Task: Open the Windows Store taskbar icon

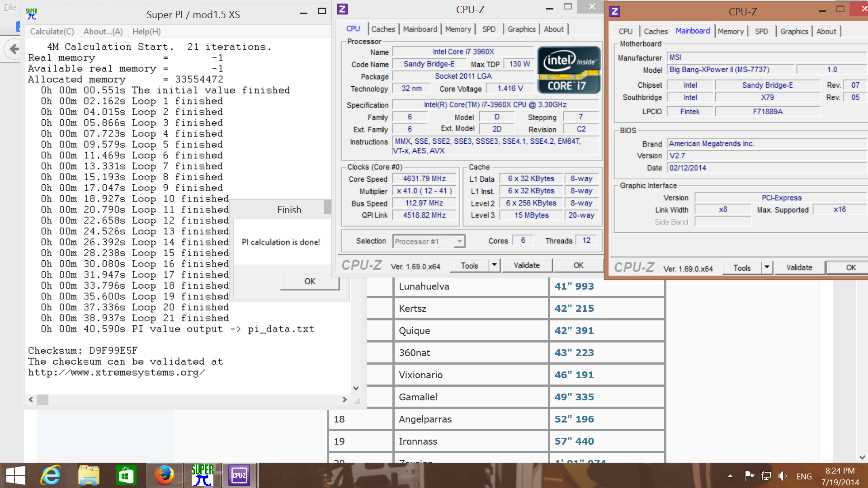Action: pos(126,475)
